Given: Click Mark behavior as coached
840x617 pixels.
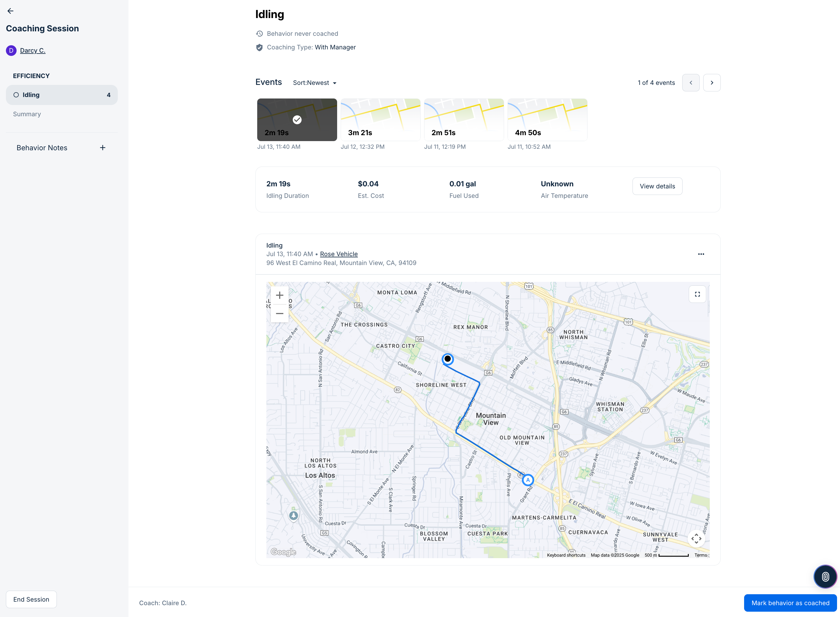Looking at the screenshot, I should tap(790, 603).
